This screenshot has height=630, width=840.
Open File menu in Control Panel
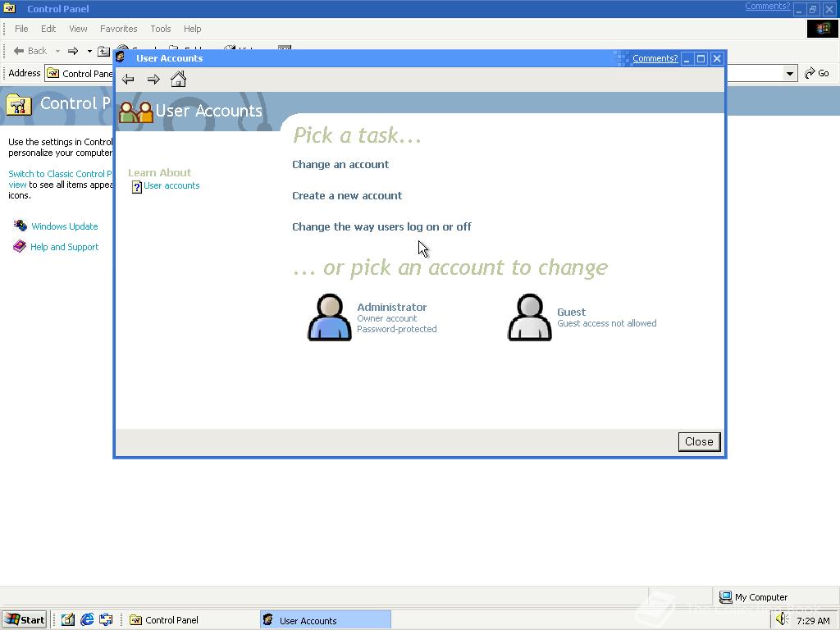[21, 29]
